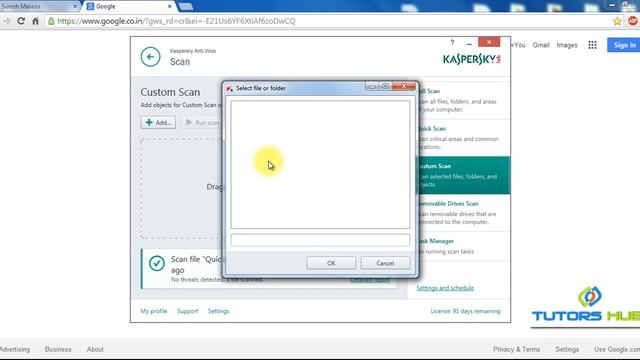Switch to the Suresh Marada tab
This screenshot has height=360, width=640.
tap(39, 7)
